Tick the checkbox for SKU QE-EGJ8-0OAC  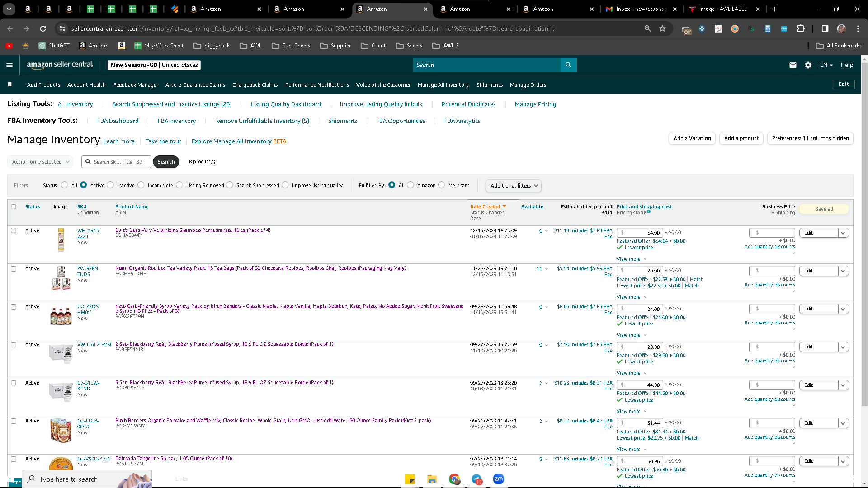click(x=14, y=421)
